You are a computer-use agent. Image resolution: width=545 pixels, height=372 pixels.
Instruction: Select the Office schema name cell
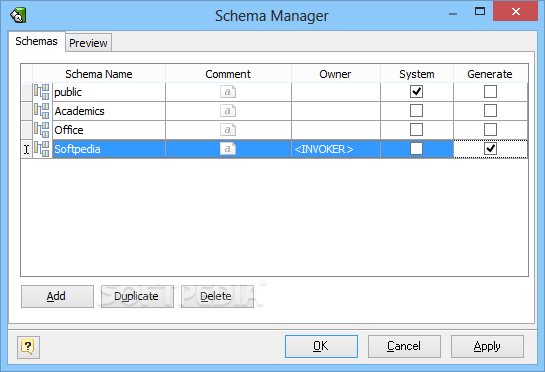pos(109,130)
